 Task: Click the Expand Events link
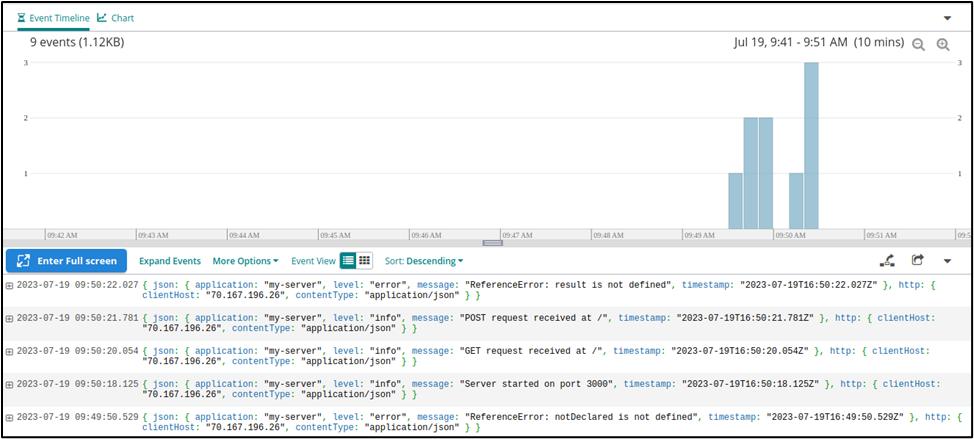[170, 261]
